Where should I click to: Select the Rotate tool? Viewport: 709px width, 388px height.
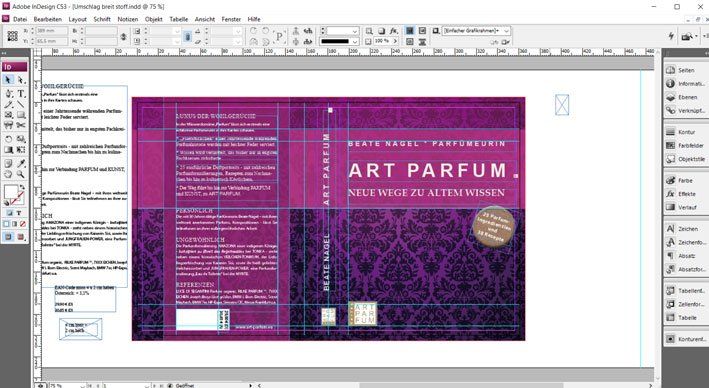click(9, 139)
